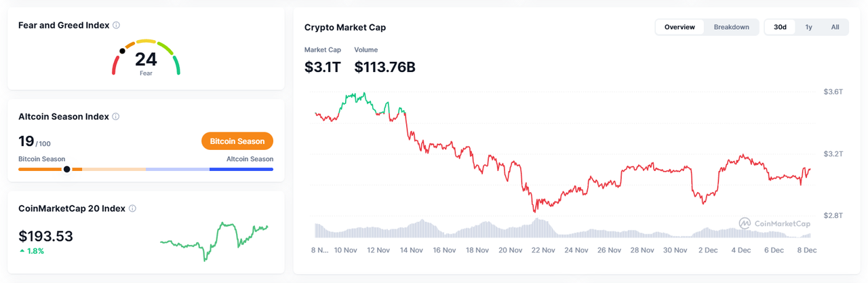
Task: Open the Fear and Greed Index title
Action: pos(64,25)
